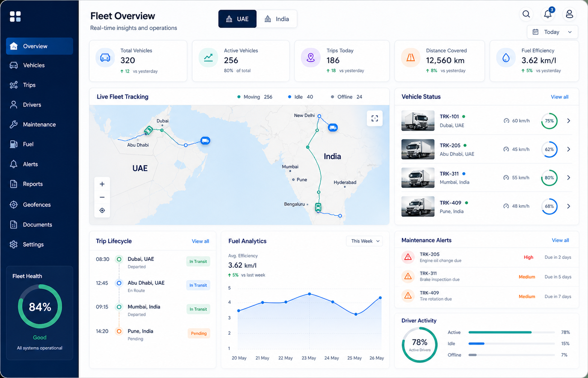Zoom out on the fleet map
The width and height of the screenshot is (588, 378).
coord(102,197)
